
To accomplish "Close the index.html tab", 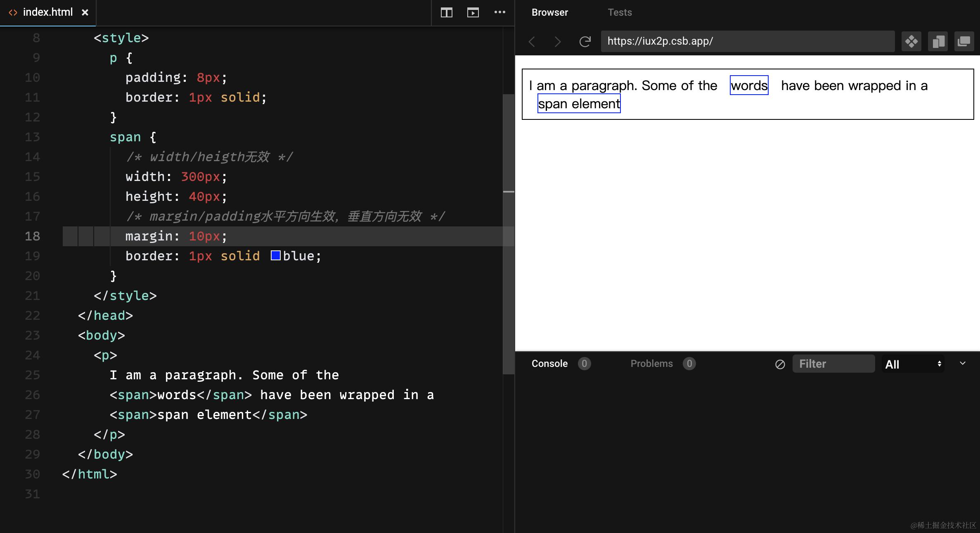I will 85,12.
